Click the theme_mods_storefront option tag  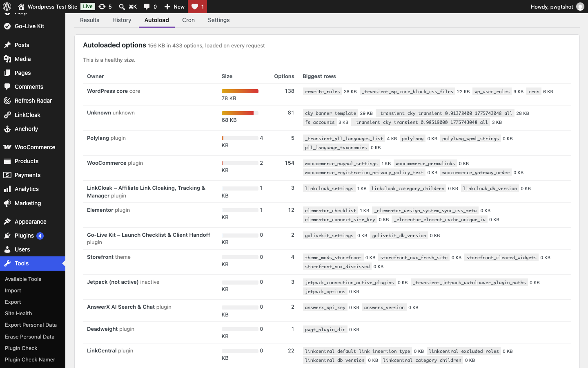click(x=333, y=258)
